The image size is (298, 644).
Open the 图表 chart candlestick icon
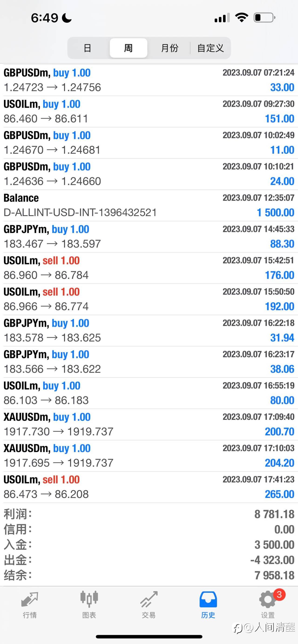click(x=89, y=599)
